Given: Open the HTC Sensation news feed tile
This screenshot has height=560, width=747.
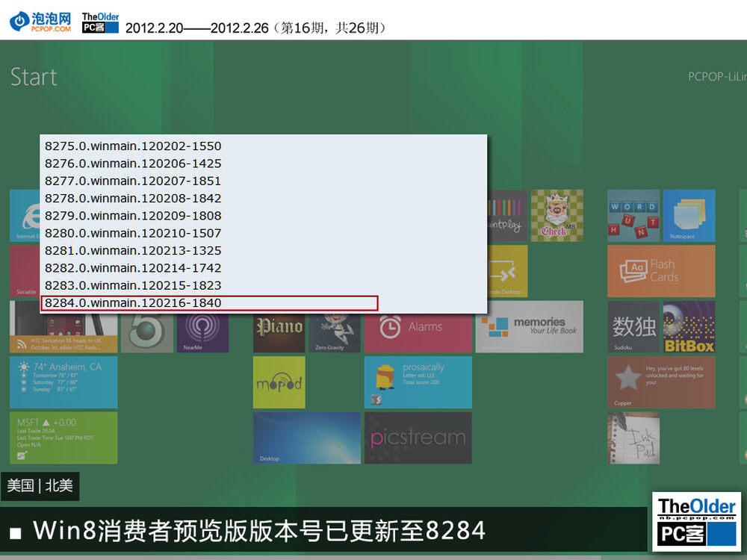Looking at the screenshot, I should coord(63,332).
